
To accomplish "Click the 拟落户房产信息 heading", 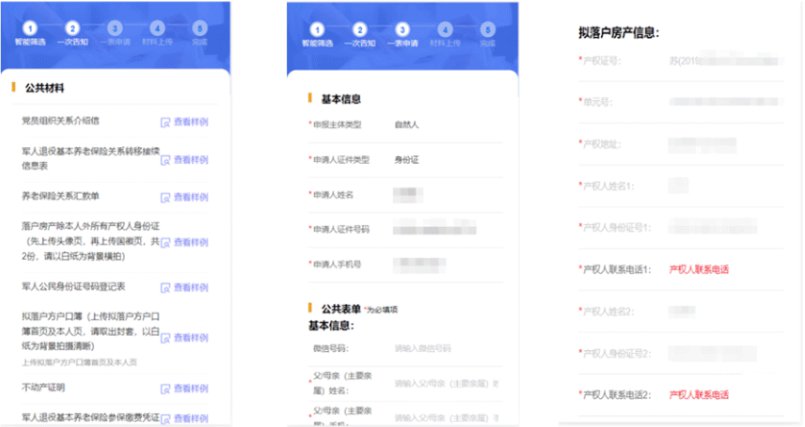I will 619,33.
